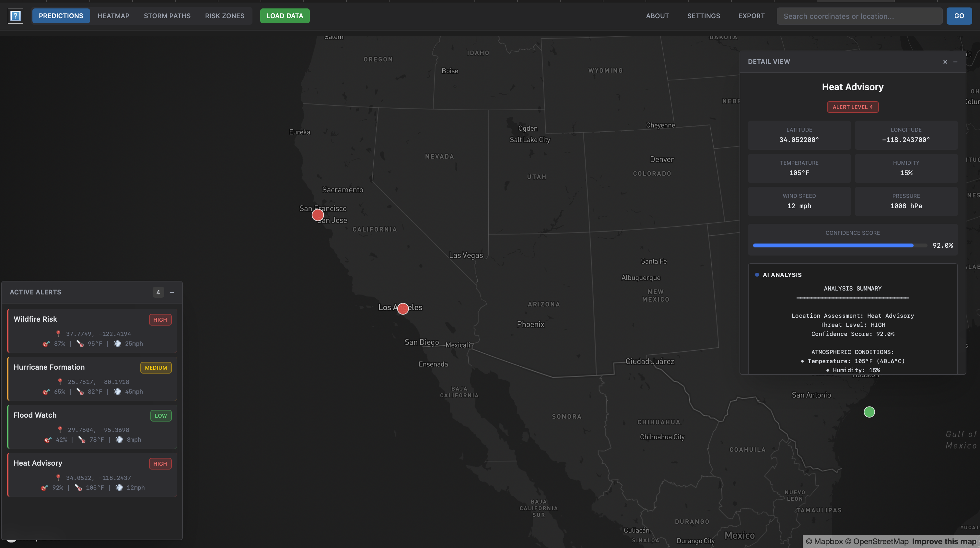This screenshot has height=548, width=980.
Task: Click the help question mark icon
Action: [15, 16]
